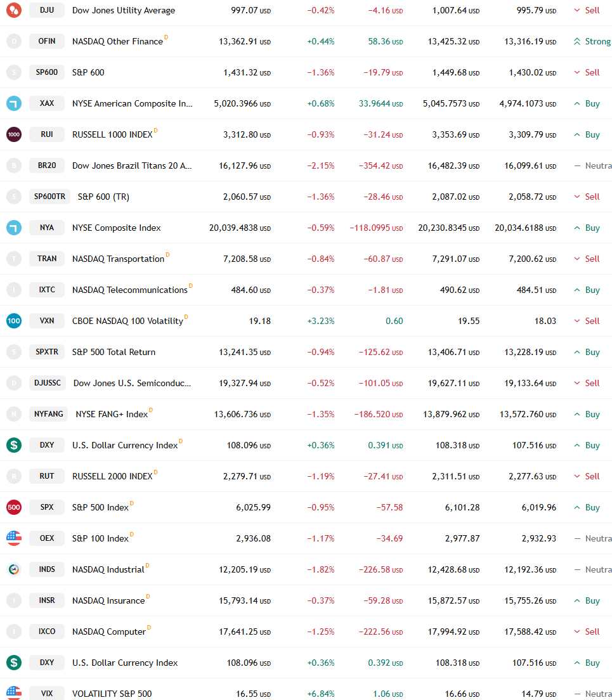This screenshot has height=700, width=612.
Task: Click the +6.84% change for VIX
Action: tap(320, 694)
